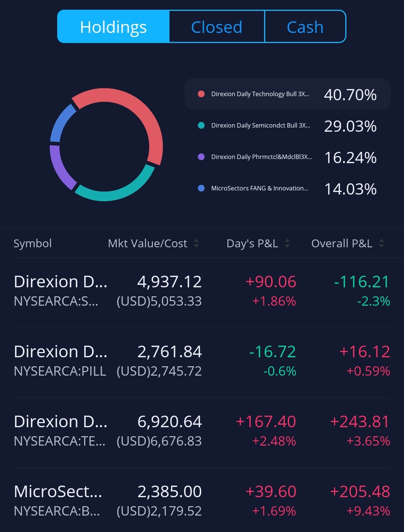This screenshot has height=532, width=404.
Task: Open the Cash tab
Action: 305,27
